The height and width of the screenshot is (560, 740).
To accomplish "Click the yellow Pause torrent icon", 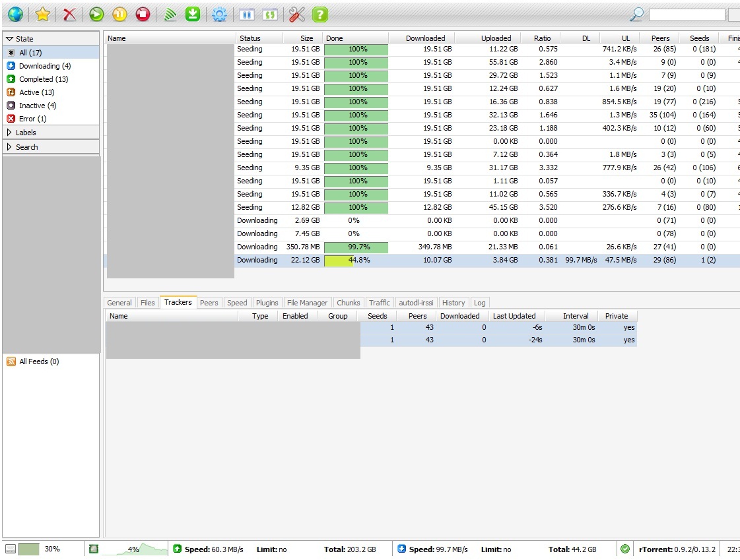I will tap(119, 14).
